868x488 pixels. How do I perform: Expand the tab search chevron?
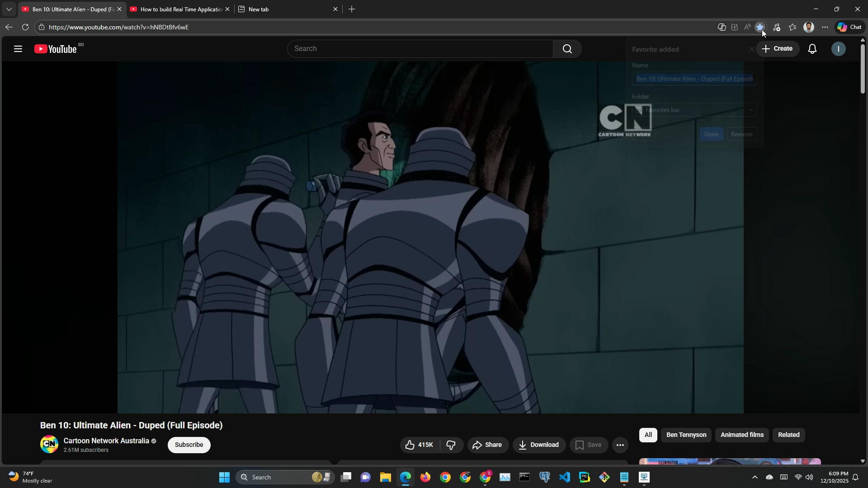[x=9, y=9]
